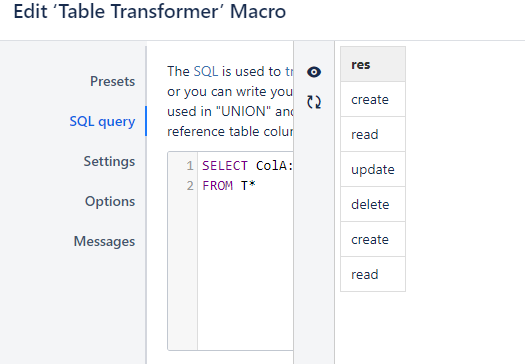
Task: Select the SQL query tab
Action: click(x=102, y=121)
